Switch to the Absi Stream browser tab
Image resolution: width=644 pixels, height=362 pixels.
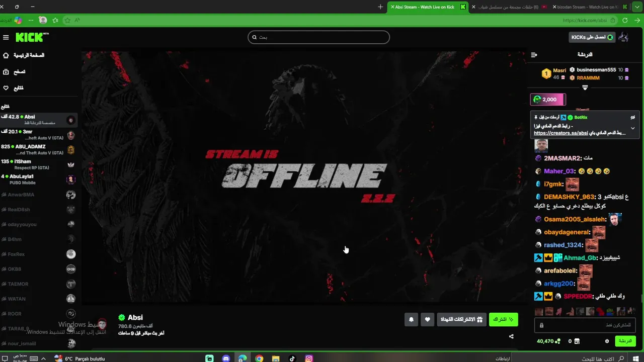[428, 7]
